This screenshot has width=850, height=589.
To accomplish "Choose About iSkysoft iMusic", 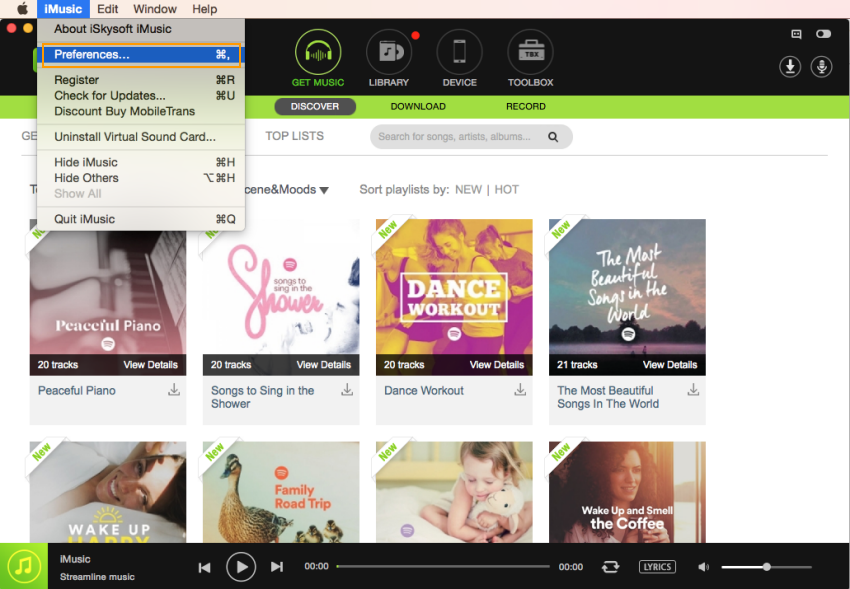I will click(x=141, y=29).
